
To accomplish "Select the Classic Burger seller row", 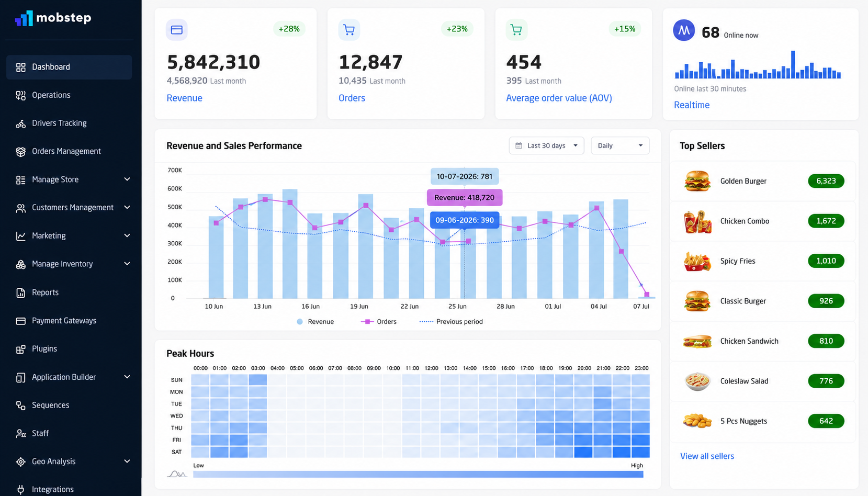I will (763, 301).
